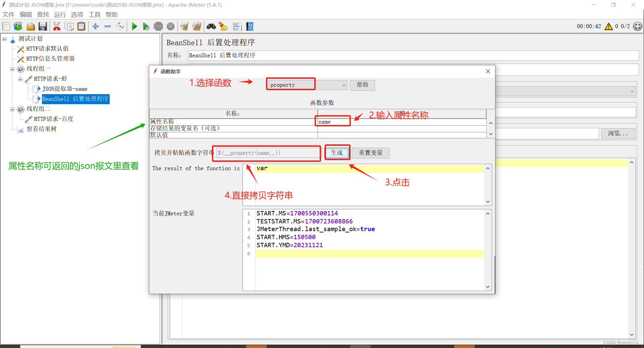Screen dimensions: 644x348
Task: Open JMeter help with the question mark icon
Action: click(x=250, y=26)
